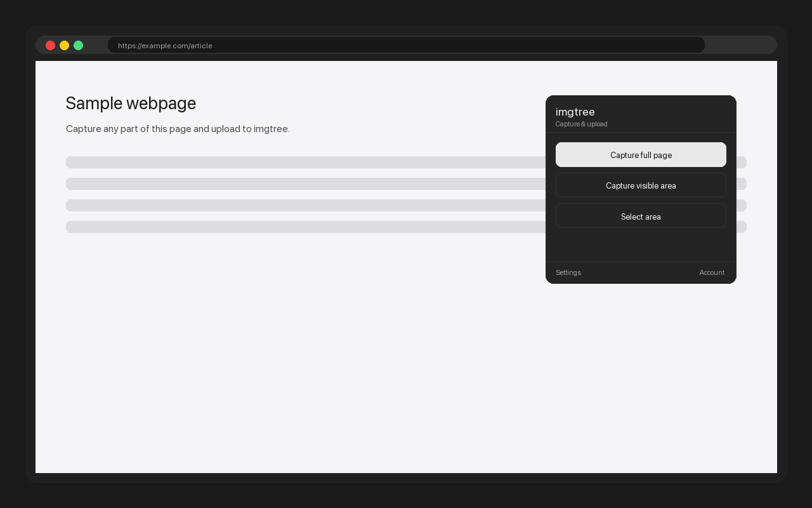Click the green maximize window button
812x508 pixels.
point(78,45)
